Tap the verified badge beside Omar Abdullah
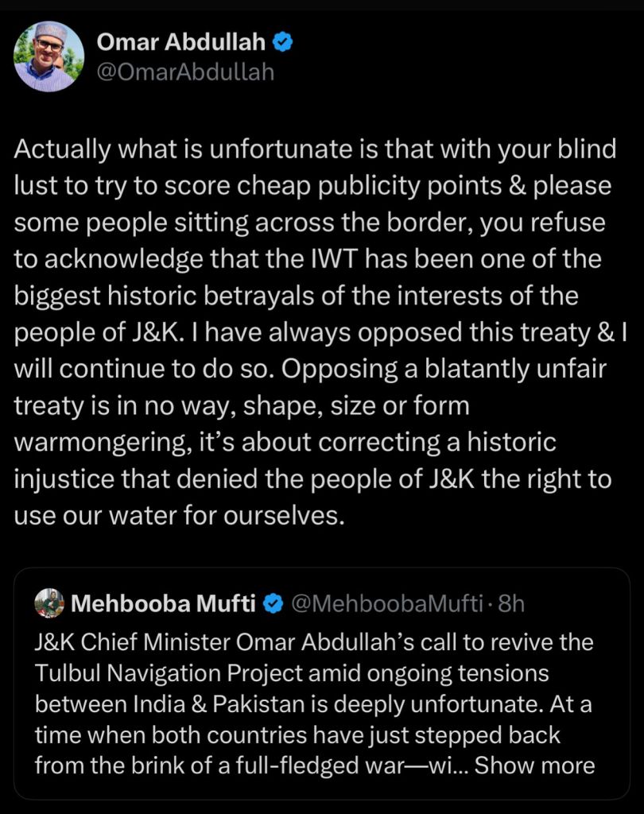The image size is (644, 814). 283,43
